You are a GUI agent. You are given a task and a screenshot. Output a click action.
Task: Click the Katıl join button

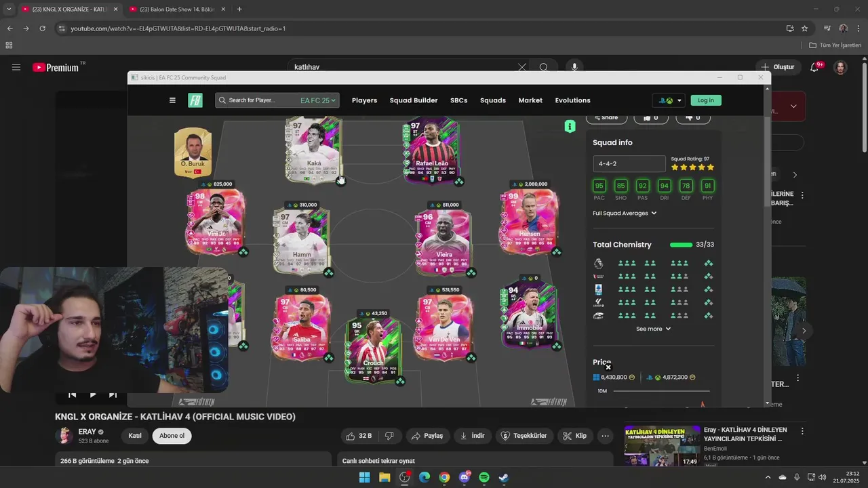135,436
